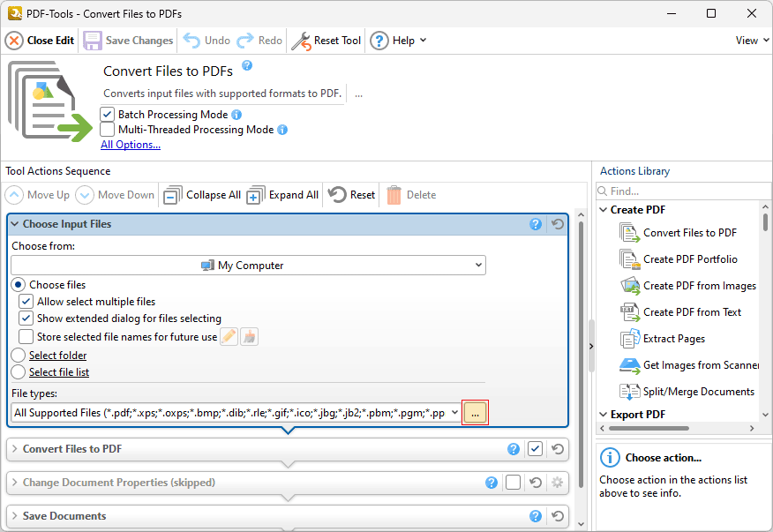Reset the Change Document Properties action
The height and width of the screenshot is (532, 773).
click(x=536, y=483)
